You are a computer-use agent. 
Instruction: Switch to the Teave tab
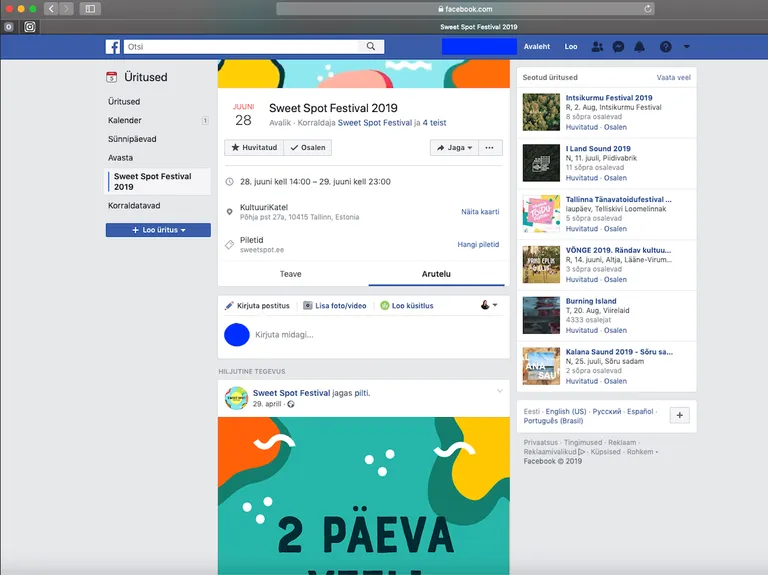point(290,274)
